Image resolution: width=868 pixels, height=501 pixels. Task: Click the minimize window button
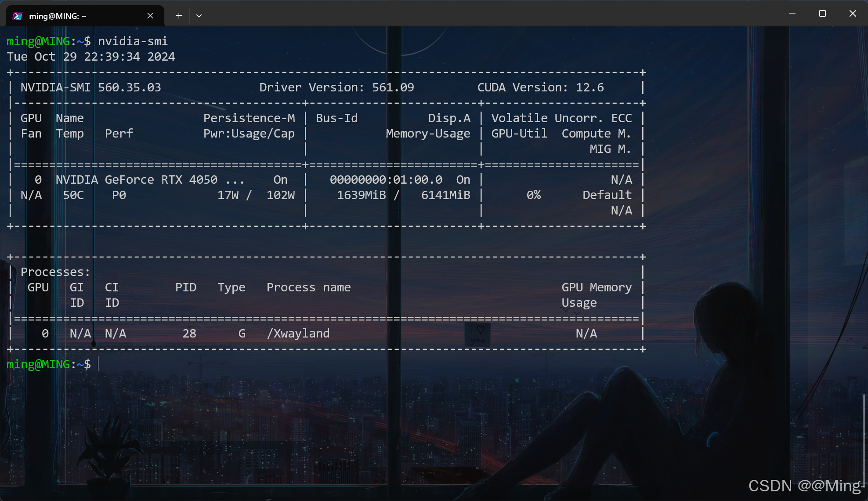click(792, 13)
